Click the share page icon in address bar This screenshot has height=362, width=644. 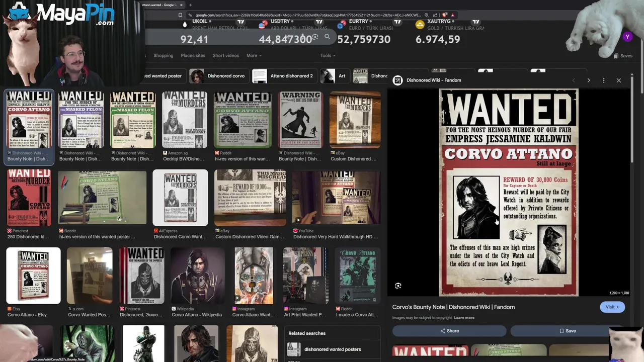click(435, 15)
